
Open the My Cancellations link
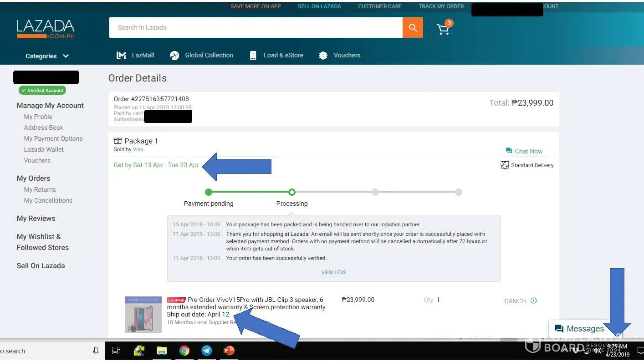pos(48,200)
